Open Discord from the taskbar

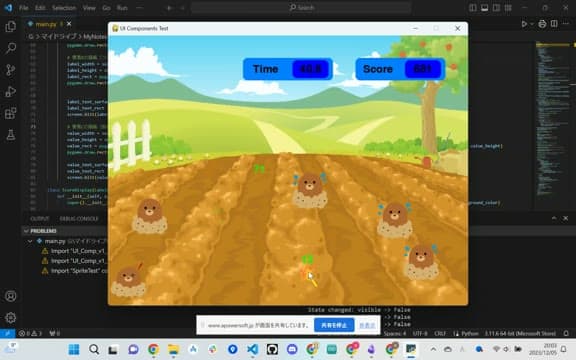tap(292, 349)
